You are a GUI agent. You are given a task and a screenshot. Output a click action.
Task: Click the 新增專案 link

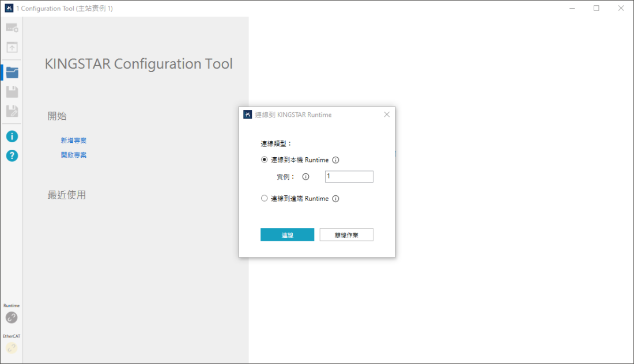(74, 140)
